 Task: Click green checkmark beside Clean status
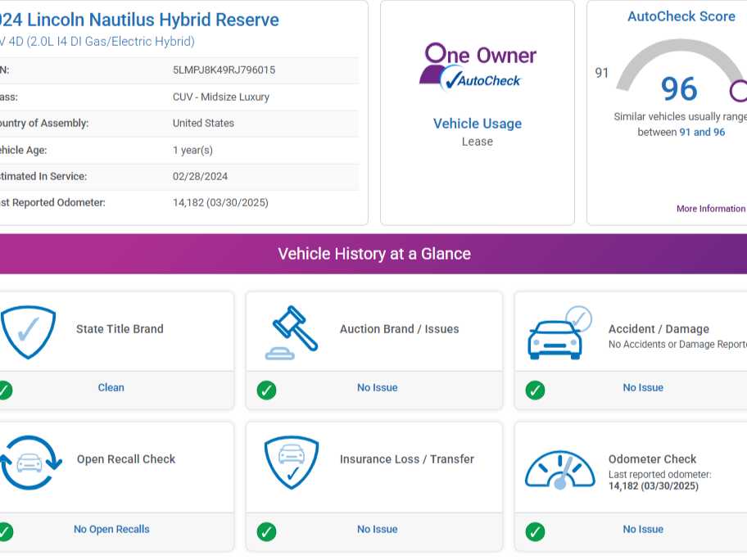tap(5, 390)
